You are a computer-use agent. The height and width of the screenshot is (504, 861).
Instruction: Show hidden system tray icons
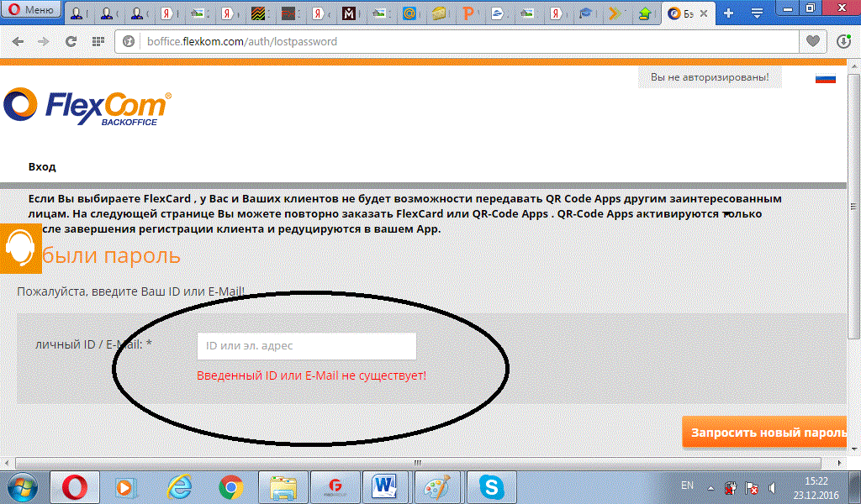click(x=710, y=488)
